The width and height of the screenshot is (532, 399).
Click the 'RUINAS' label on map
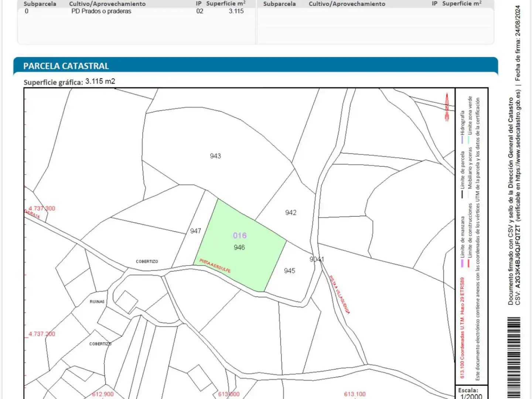pos(97,302)
